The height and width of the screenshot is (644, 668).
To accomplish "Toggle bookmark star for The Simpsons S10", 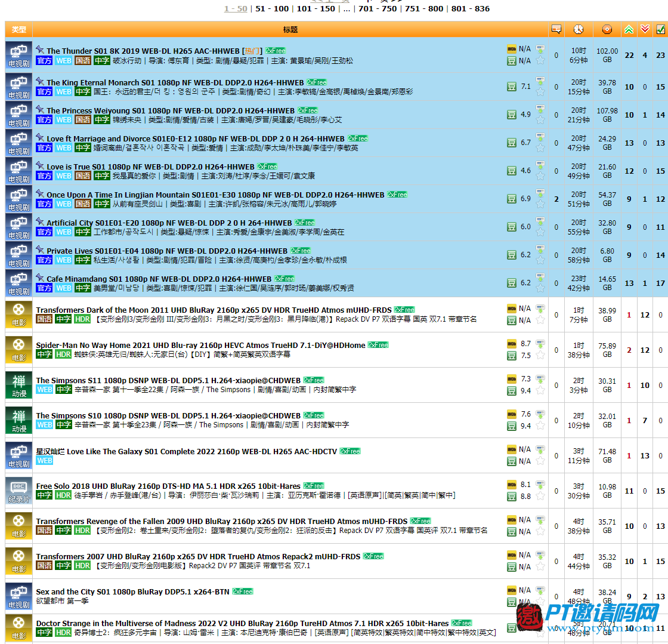I will 540,426.
